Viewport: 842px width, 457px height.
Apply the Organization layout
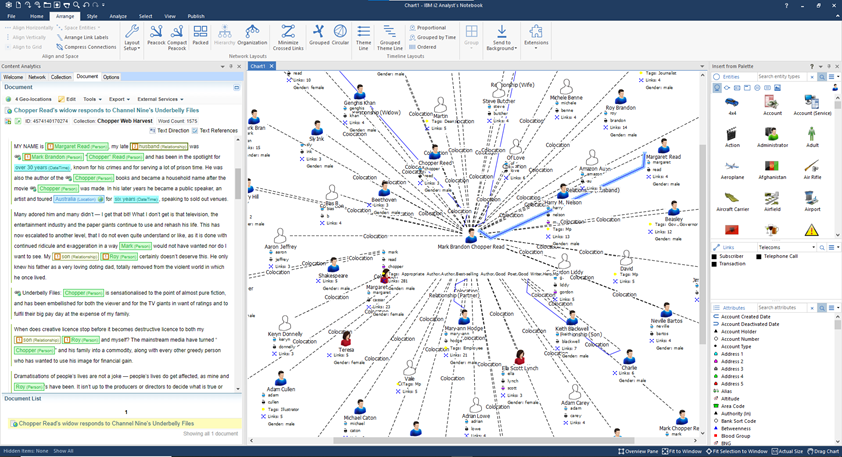point(252,36)
